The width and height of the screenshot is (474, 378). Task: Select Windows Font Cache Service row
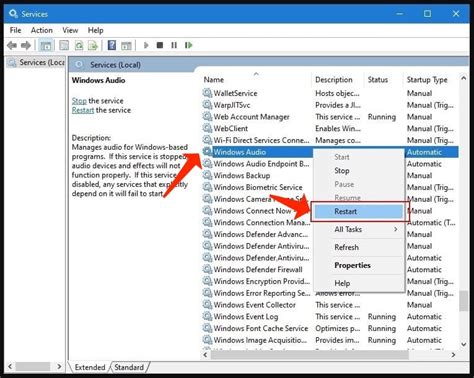(x=330, y=328)
